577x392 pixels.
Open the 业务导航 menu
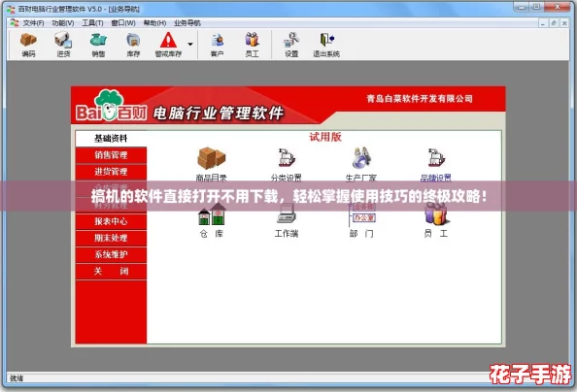187,22
